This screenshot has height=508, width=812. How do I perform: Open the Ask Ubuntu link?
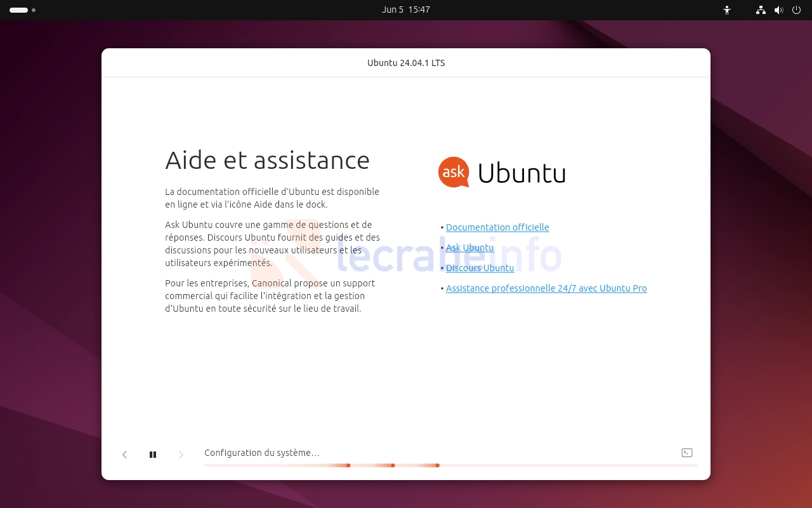pyautogui.click(x=469, y=248)
